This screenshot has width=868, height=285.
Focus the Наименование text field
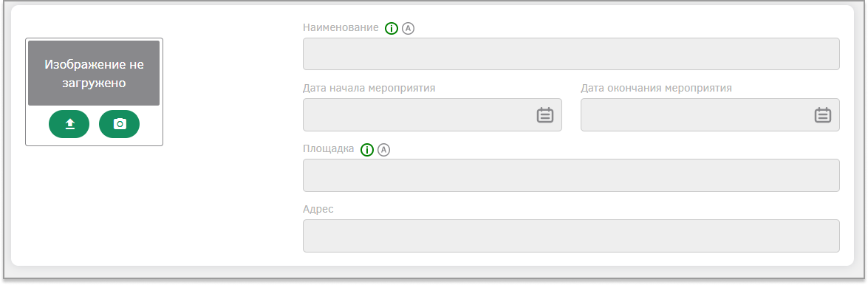pyautogui.click(x=571, y=54)
